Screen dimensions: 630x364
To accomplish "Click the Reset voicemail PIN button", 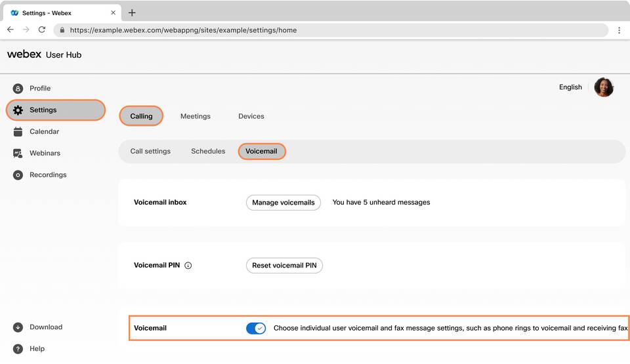I will coord(284,266).
